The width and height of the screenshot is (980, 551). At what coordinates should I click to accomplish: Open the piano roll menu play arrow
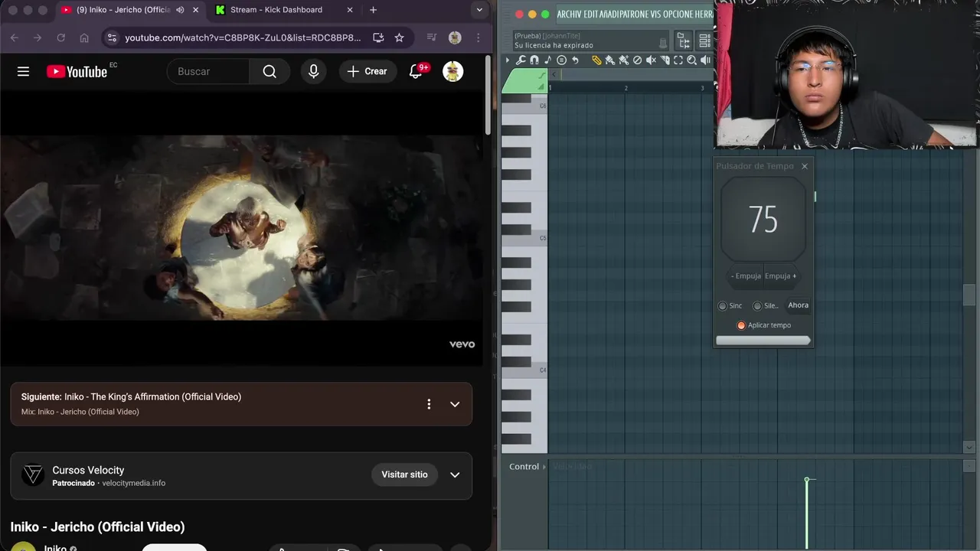pos(508,60)
